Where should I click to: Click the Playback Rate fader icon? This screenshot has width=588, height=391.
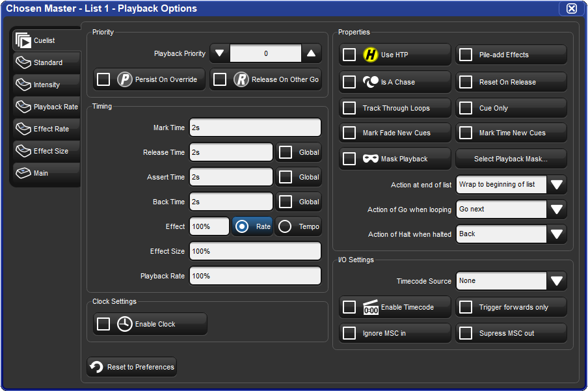[x=23, y=107]
